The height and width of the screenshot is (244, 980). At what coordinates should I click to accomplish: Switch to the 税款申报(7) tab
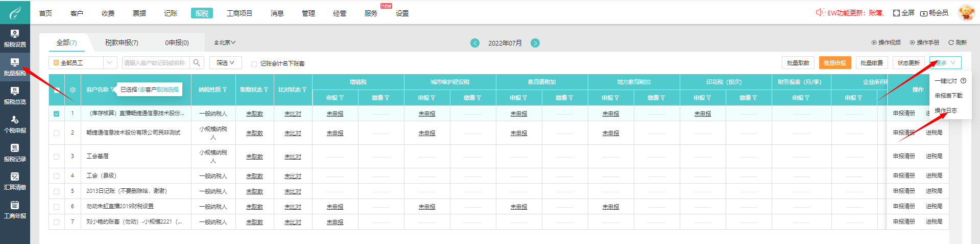(x=122, y=43)
